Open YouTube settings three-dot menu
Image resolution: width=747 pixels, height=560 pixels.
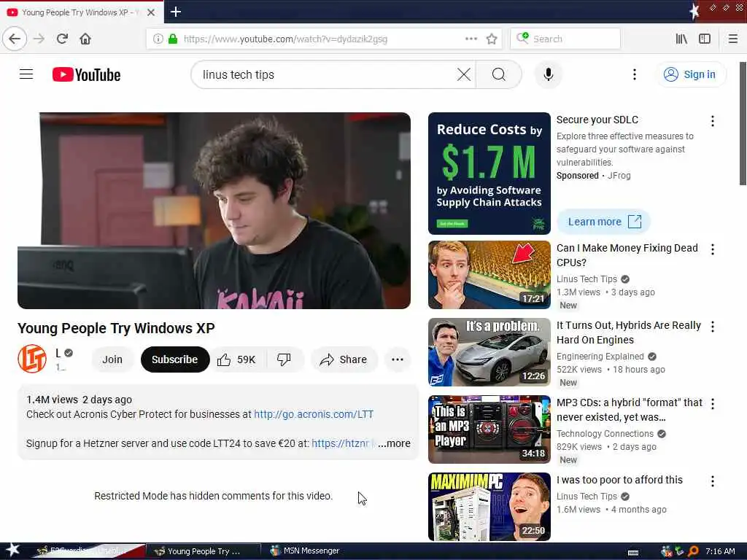pos(634,74)
